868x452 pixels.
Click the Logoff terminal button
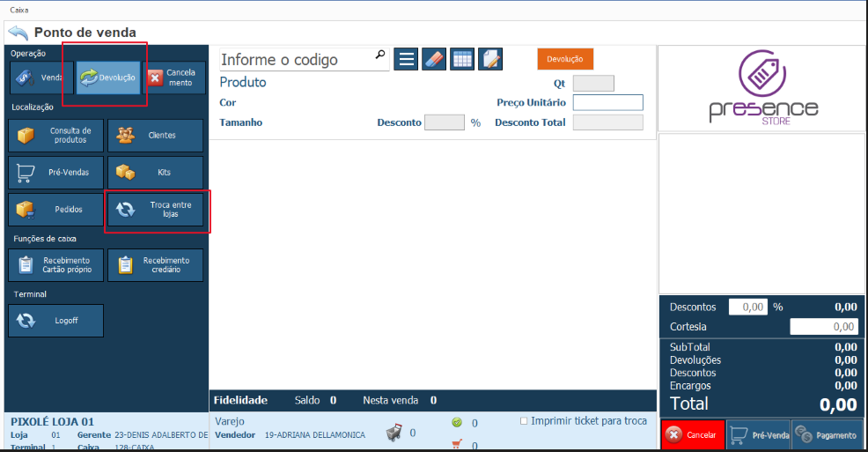55,321
